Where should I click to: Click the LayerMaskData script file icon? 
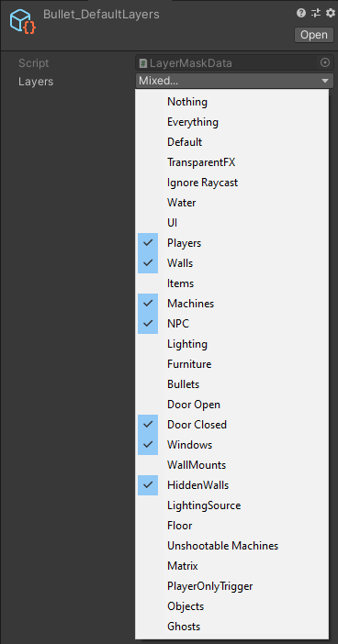coord(143,63)
